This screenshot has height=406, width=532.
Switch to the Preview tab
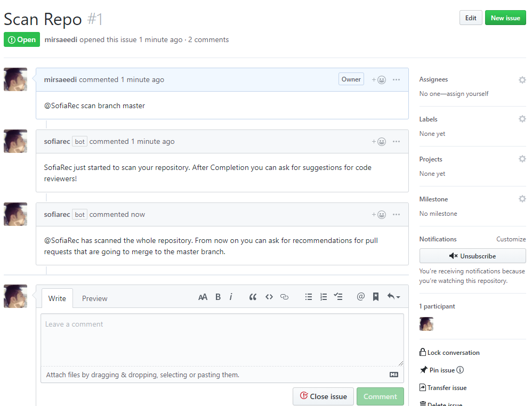point(95,298)
